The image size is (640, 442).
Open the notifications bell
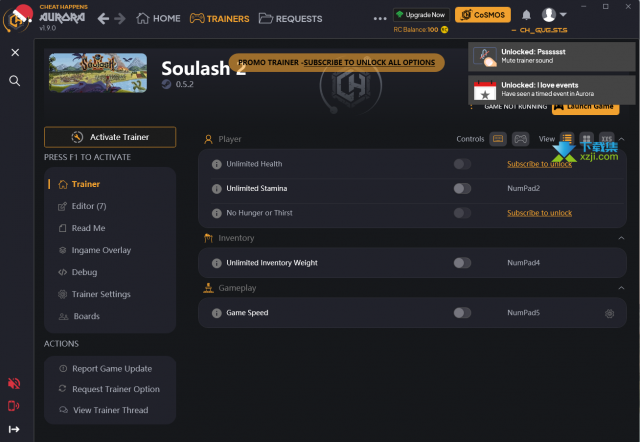[x=527, y=15]
